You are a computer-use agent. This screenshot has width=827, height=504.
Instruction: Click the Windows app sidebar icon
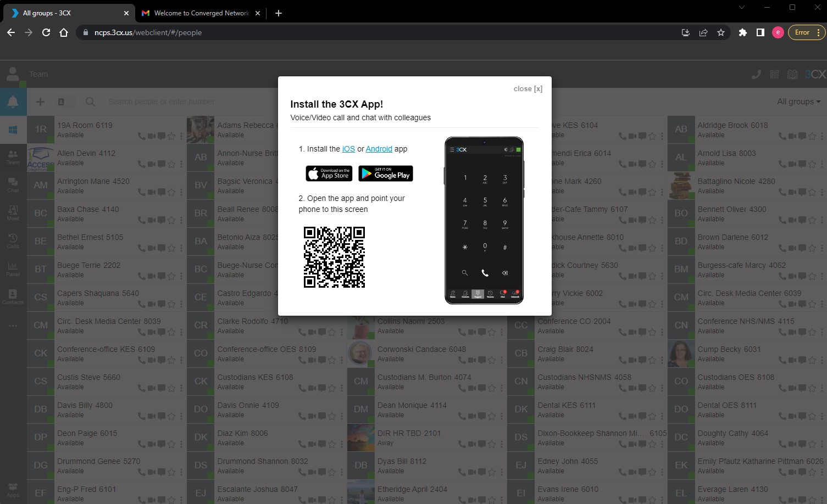coord(13,130)
